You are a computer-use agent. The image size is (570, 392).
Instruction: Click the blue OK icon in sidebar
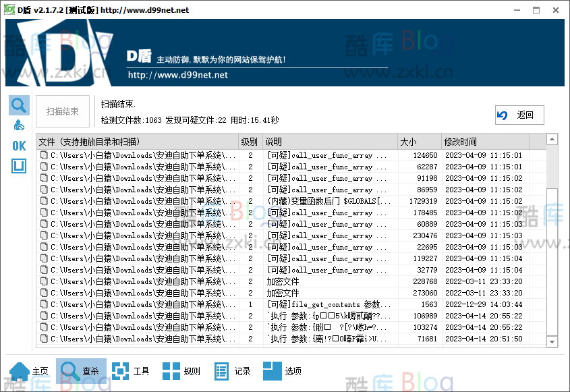pyautogui.click(x=19, y=146)
